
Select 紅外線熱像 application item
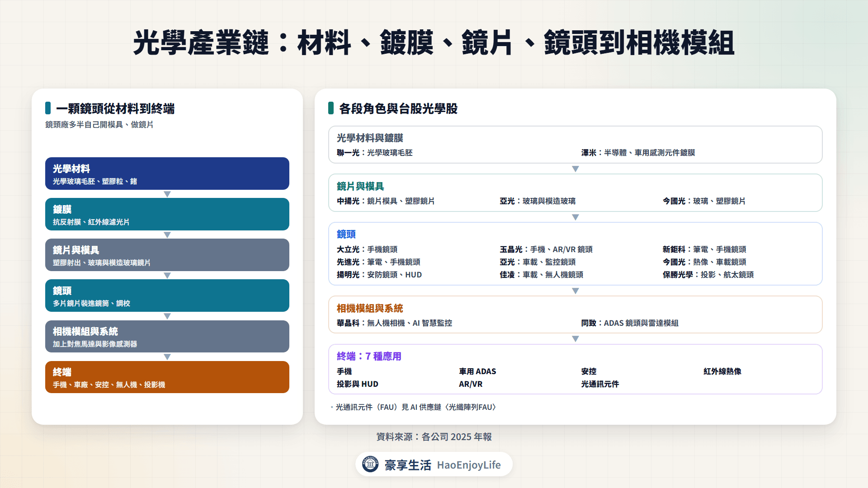[x=722, y=371]
